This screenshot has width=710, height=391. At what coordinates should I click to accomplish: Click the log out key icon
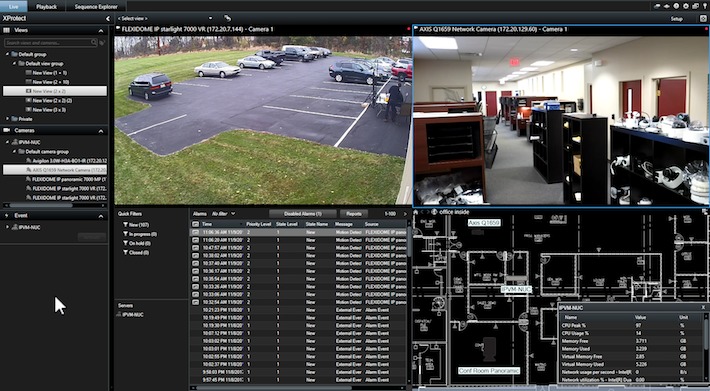click(x=704, y=6)
